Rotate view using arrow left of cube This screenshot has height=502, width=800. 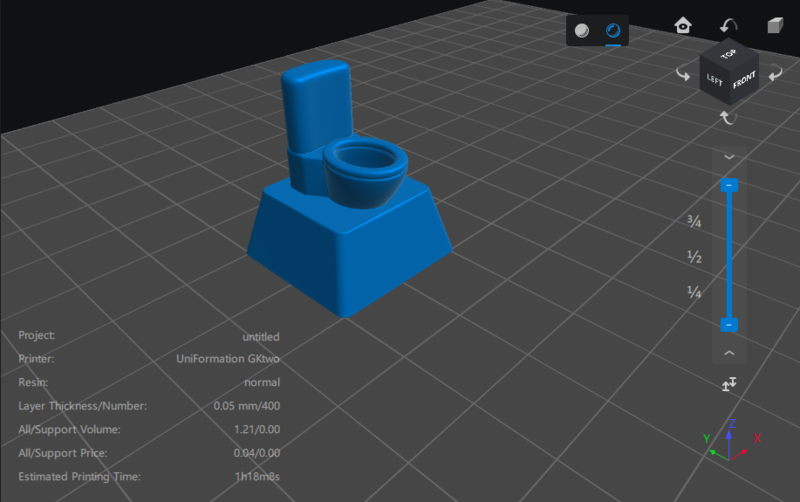point(684,74)
